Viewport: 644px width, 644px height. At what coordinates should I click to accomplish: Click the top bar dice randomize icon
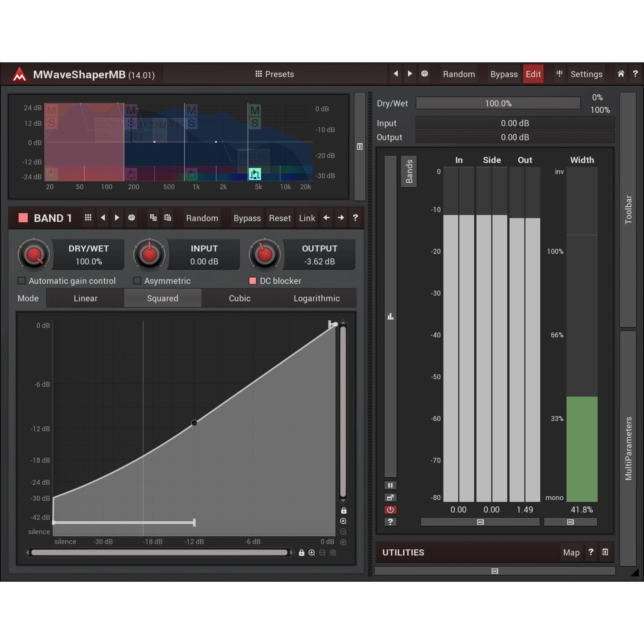click(424, 74)
